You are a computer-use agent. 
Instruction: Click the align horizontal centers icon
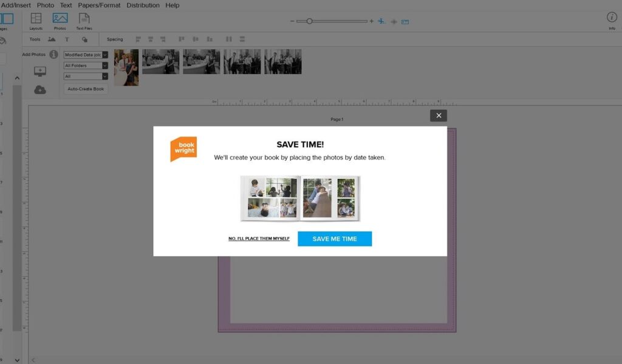point(151,39)
